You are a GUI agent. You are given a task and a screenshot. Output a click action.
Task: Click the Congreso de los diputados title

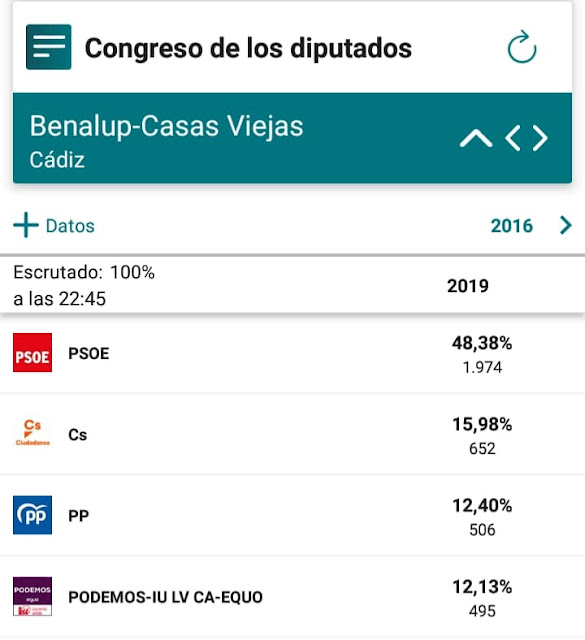[x=248, y=48]
